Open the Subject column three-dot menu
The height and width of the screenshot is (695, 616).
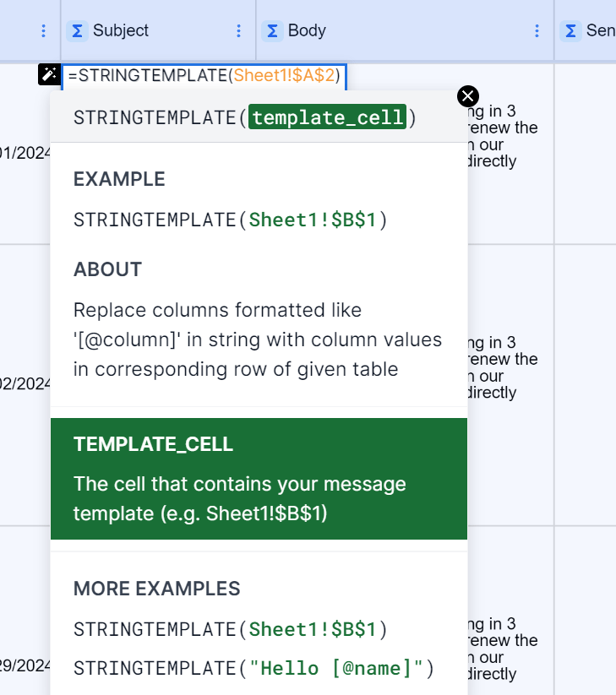238,30
